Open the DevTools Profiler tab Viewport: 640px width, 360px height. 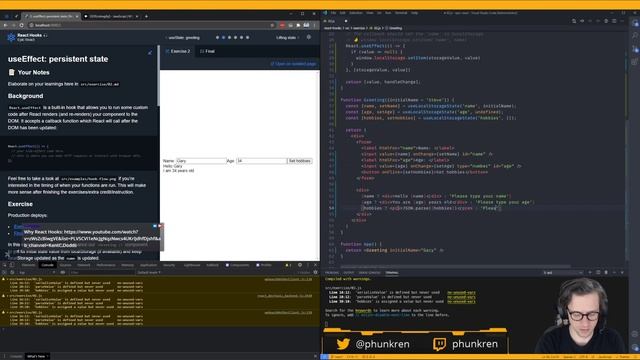coord(264,265)
